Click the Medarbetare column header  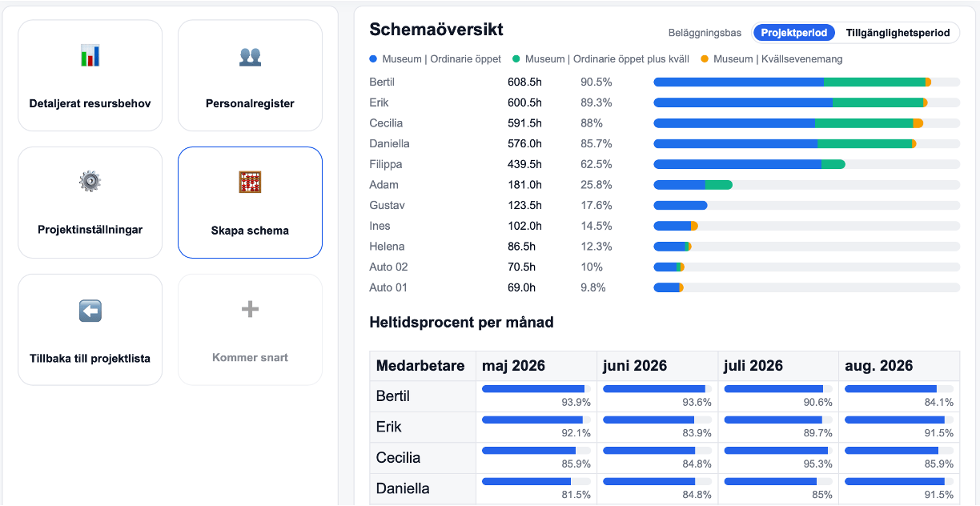tap(420, 366)
